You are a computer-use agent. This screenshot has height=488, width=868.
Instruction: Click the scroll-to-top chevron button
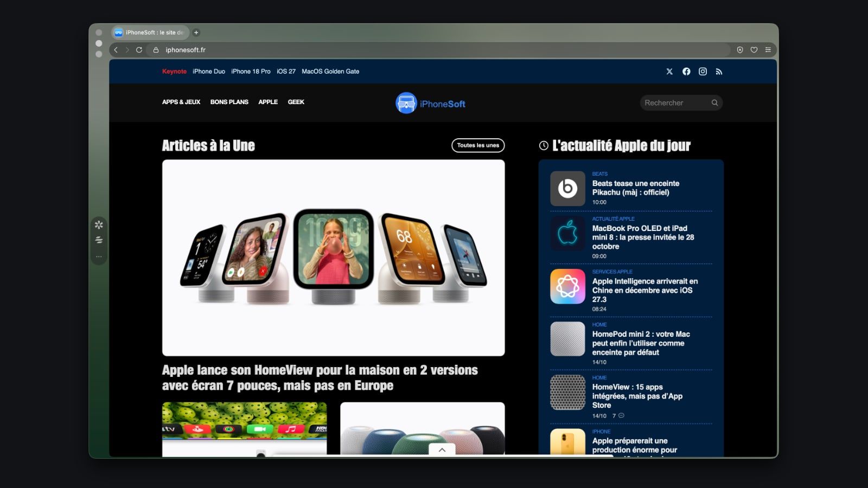pos(442,450)
